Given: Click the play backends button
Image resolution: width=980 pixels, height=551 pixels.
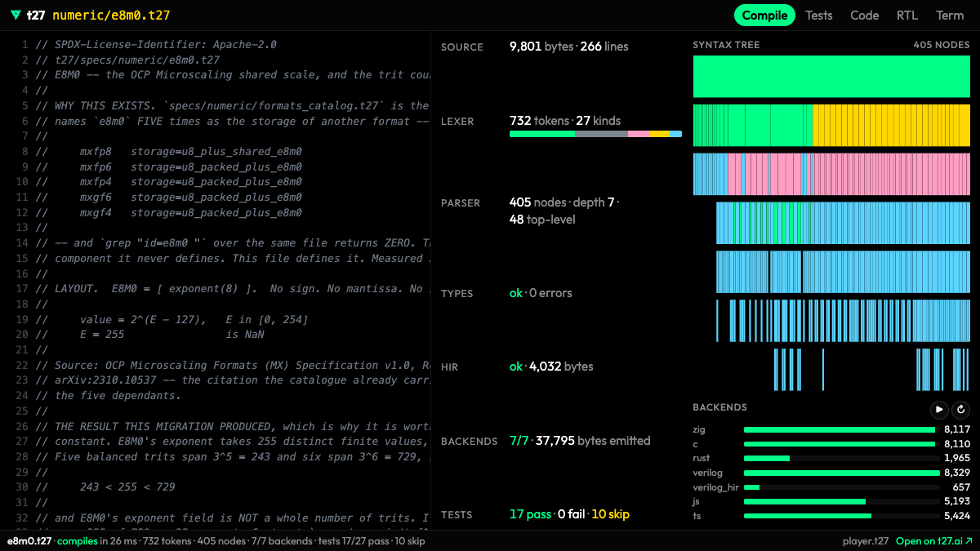Looking at the screenshot, I should point(939,410).
